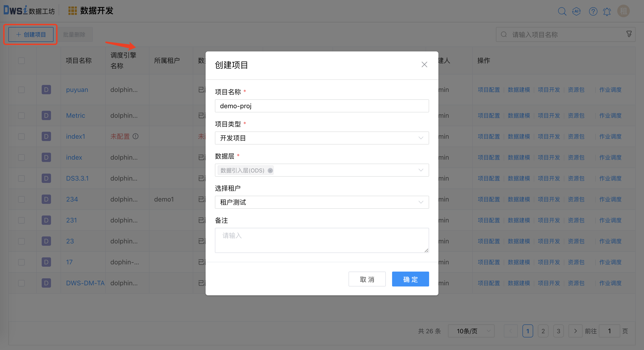Click the 确定 confirm button
The image size is (644, 350).
tap(410, 279)
